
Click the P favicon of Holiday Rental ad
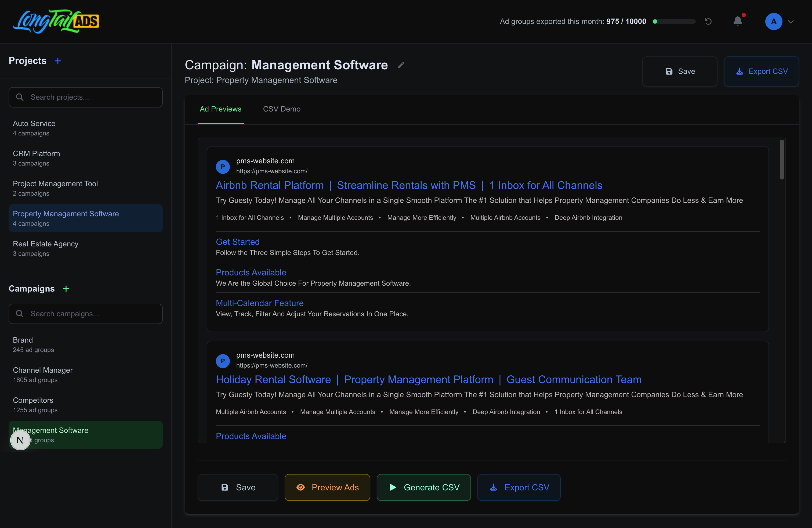223,361
